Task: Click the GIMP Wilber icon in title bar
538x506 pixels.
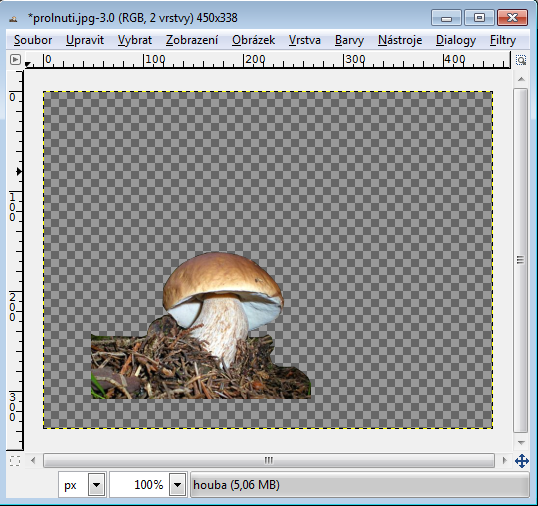Action: pos(13,19)
